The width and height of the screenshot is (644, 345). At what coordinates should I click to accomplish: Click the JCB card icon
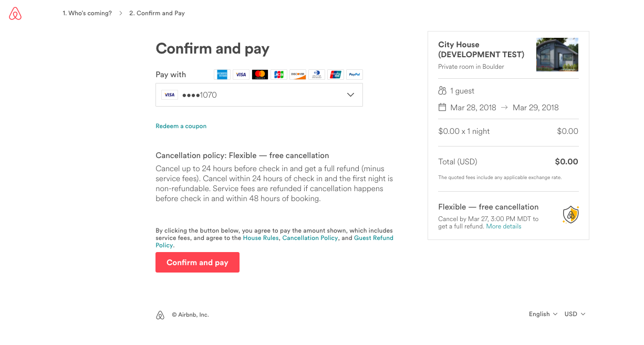click(x=279, y=75)
